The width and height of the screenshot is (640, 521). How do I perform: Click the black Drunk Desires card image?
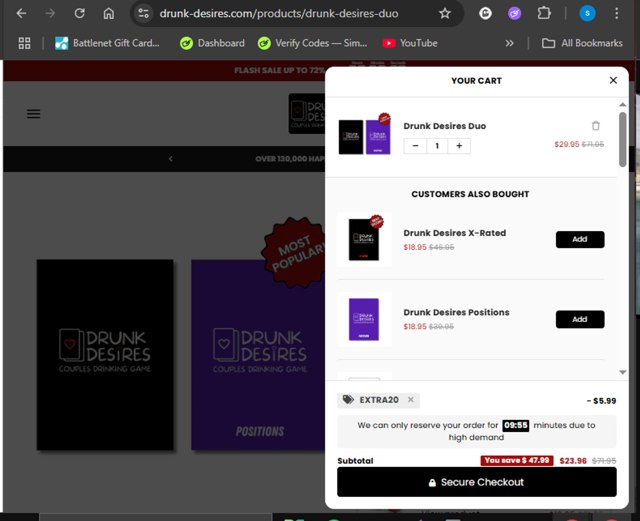[x=105, y=355]
